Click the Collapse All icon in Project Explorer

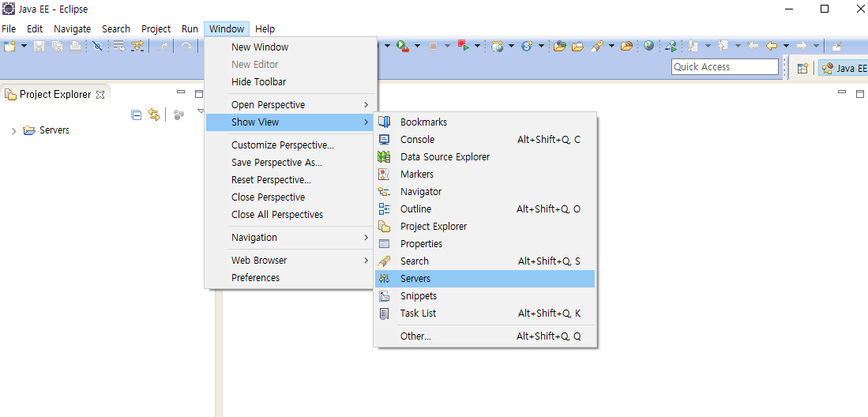136,115
